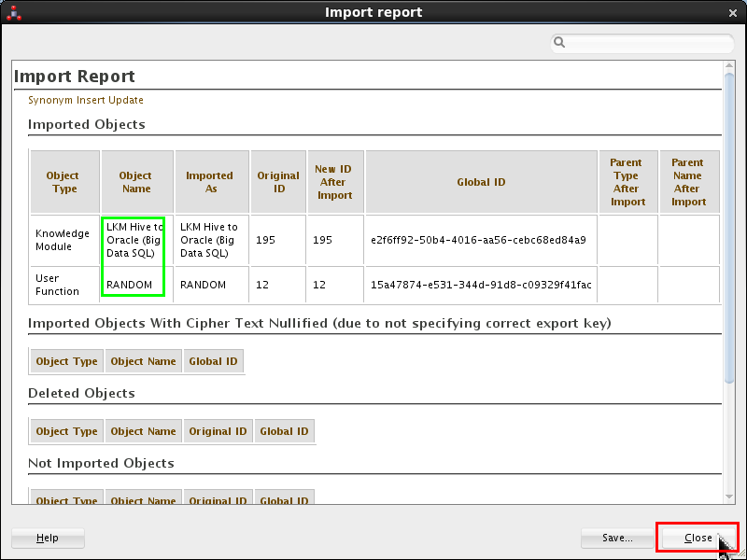
Task: Click the scrollbar up arrow
Action: point(729,65)
